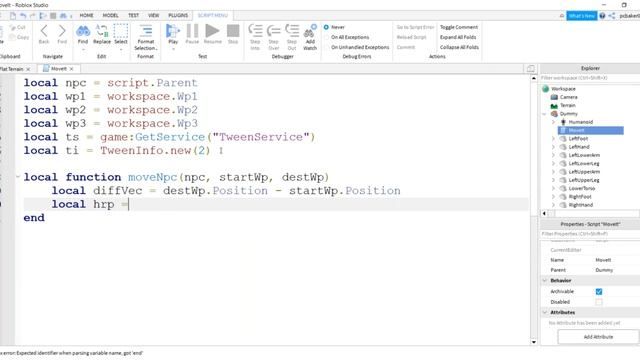The width and height of the screenshot is (640, 360).
Task: Click the Resume button
Action: (x=212, y=31)
